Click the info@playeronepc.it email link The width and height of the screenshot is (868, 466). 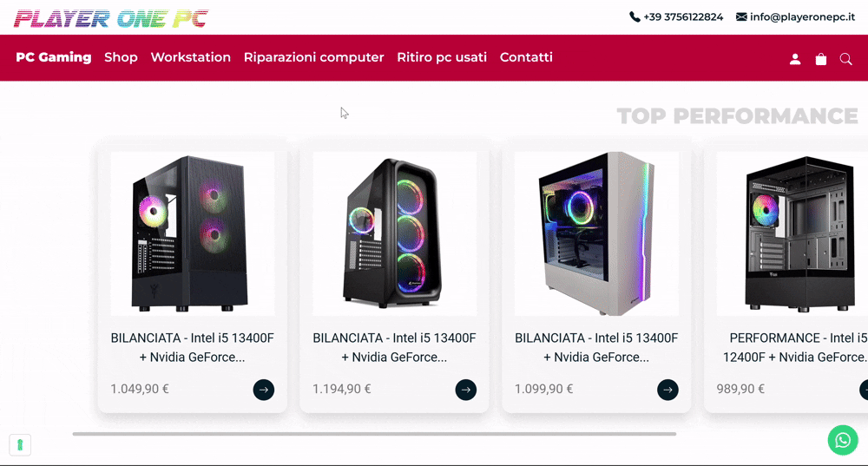802,17
